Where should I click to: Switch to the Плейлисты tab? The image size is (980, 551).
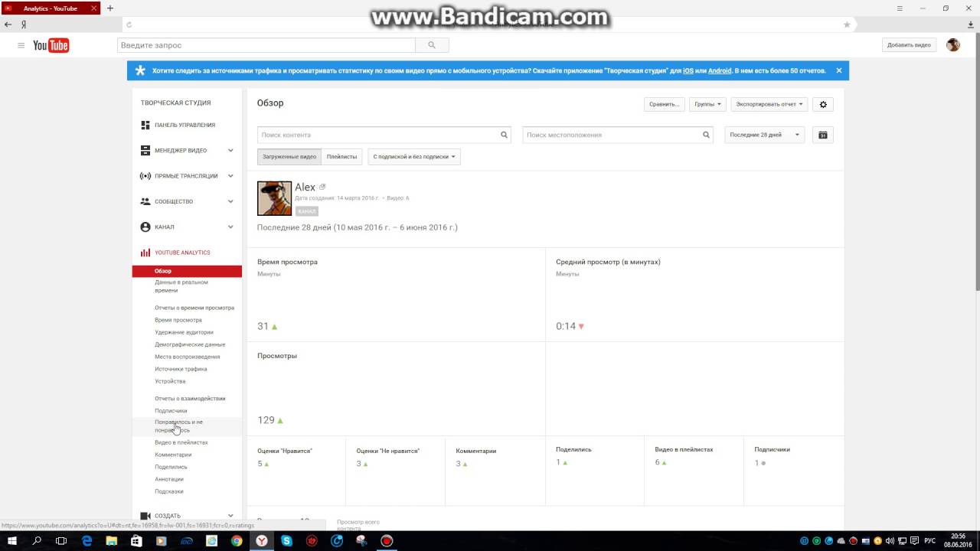[341, 157]
